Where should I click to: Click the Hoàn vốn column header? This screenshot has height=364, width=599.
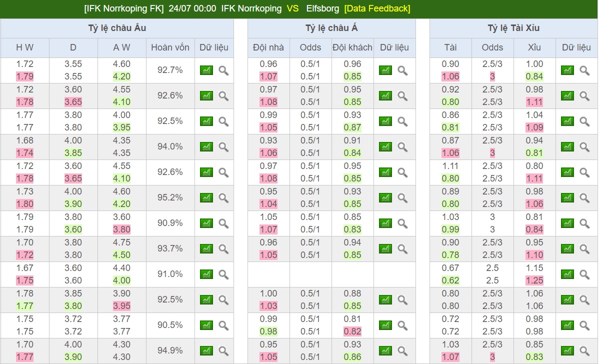tap(170, 47)
